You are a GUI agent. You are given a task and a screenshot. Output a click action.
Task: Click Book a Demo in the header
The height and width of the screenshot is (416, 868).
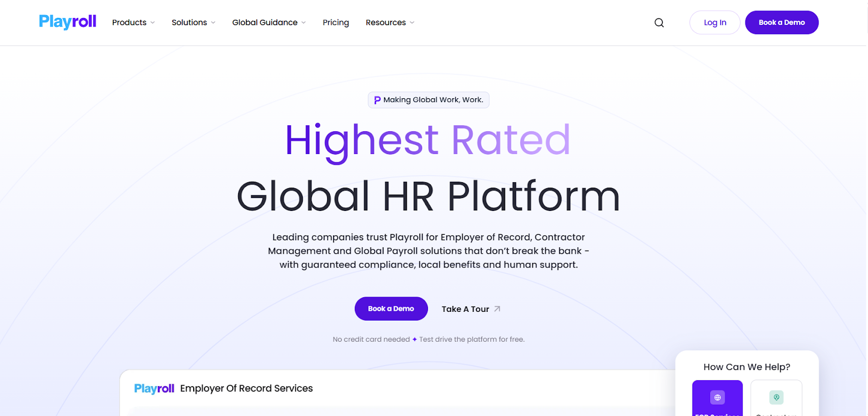[x=782, y=22]
